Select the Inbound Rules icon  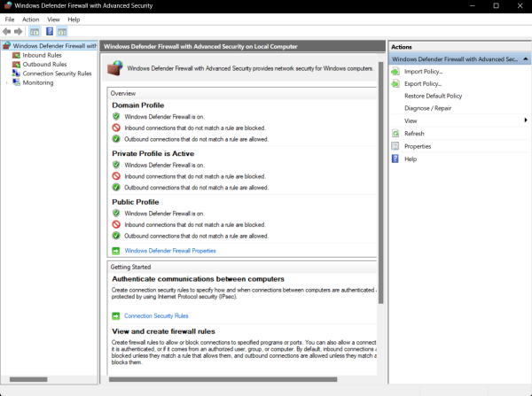click(x=16, y=55)
